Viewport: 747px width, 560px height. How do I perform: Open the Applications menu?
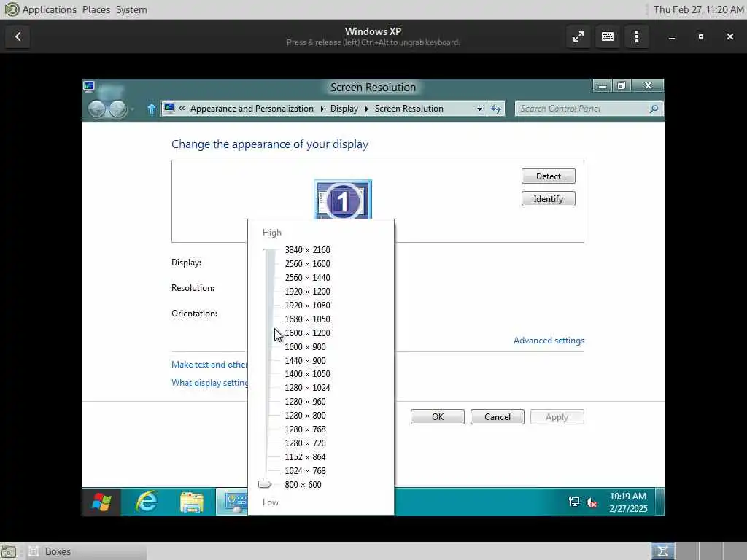pyautogui.click(x=49, y=9)
